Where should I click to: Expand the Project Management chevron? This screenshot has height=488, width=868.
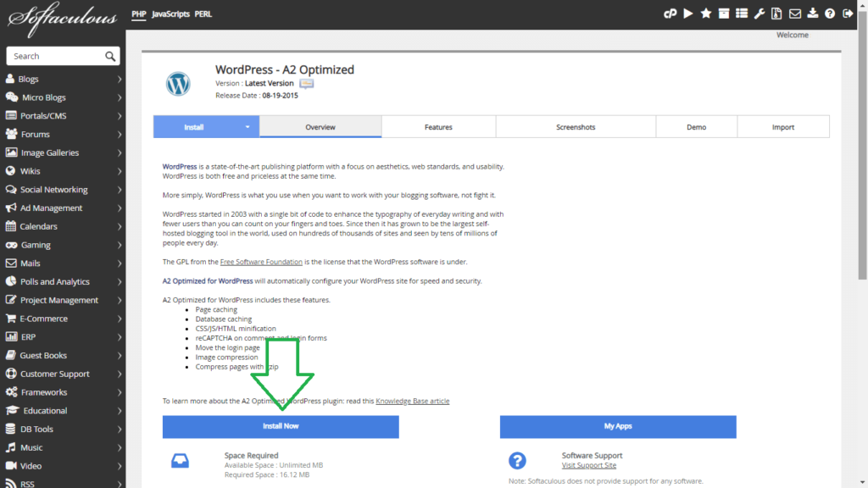tap(119, 300)
